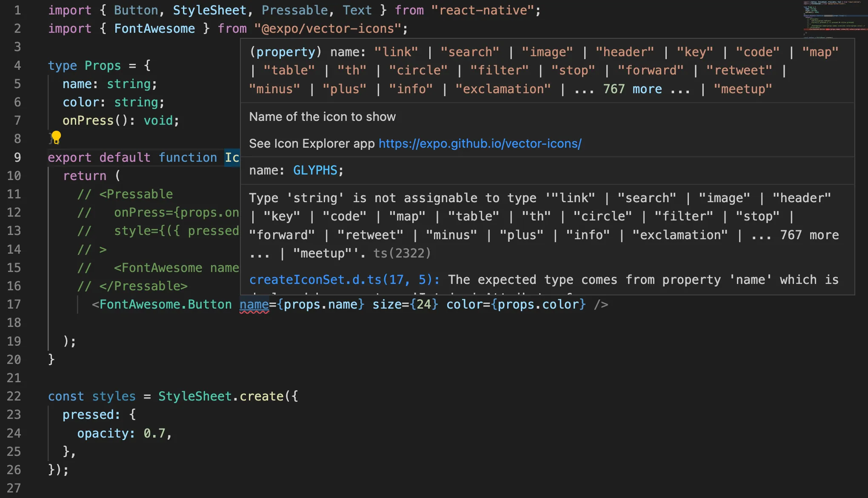Click the "Name of the icon to show" description
The width and height of the screenshot is (868, 498).
click(322, 117)
